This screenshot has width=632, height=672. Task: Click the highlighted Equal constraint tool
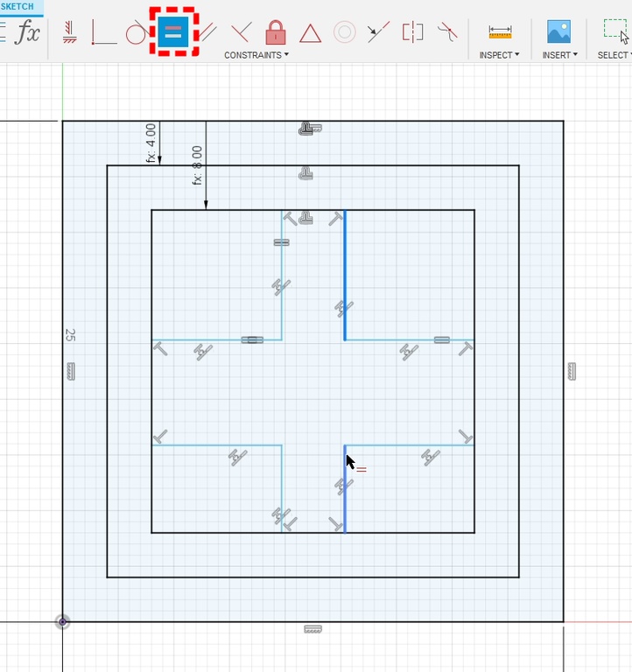pyautogui.click(x=173, y=33)
